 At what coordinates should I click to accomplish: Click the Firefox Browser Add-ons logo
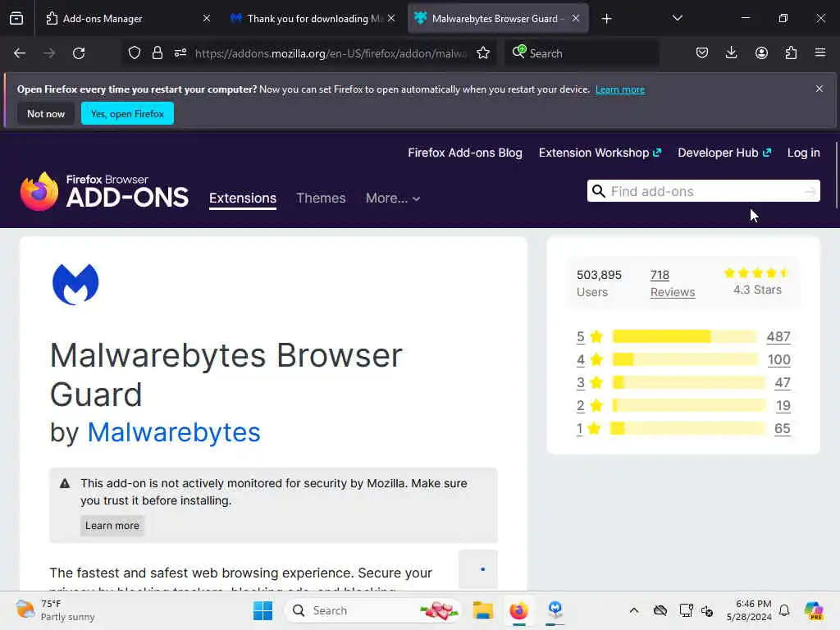(104, 191)
